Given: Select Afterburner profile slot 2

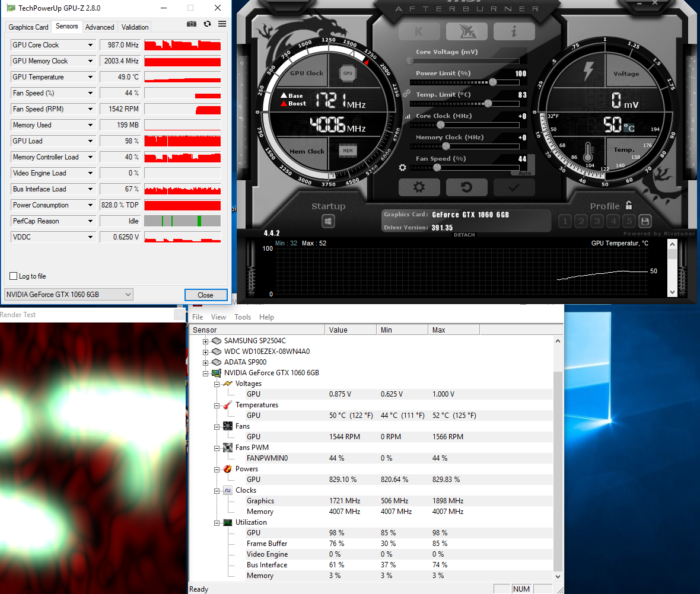Looking at the screenshot, I should point(581,221).
